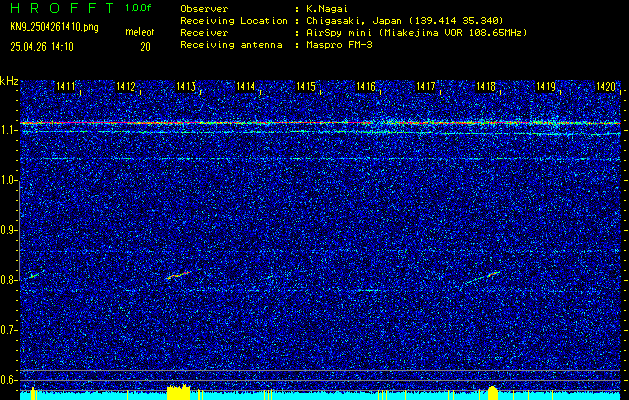Screen dimensions: 629x400
Task: Click the antenna text Maspro FM-3
Action: (x=339, y=45)
